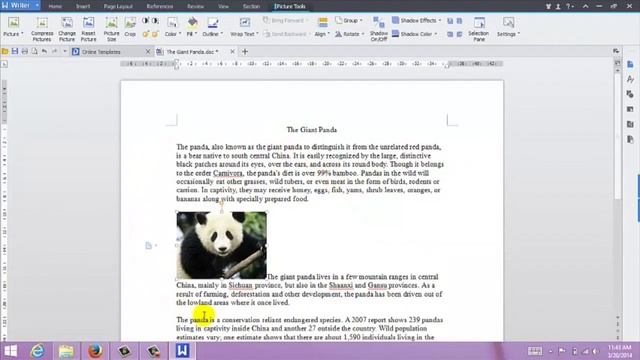640x360 pixels.
Task: Select the Crop tool
Action: coord(130,27)
